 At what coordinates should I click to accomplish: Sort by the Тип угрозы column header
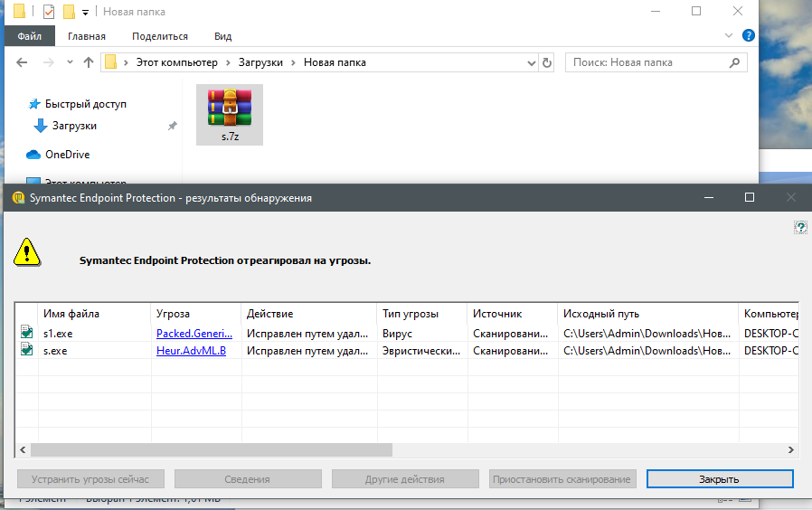click(422, 314)
